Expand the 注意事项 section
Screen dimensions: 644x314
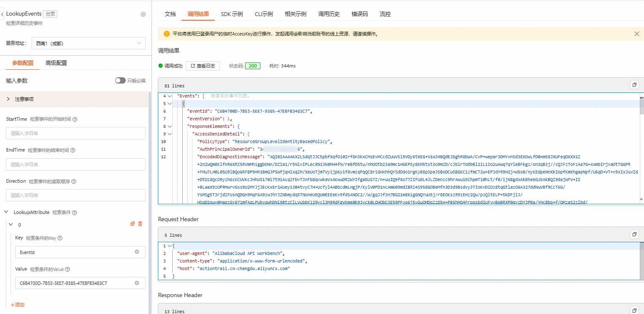[x=74, y=99]
